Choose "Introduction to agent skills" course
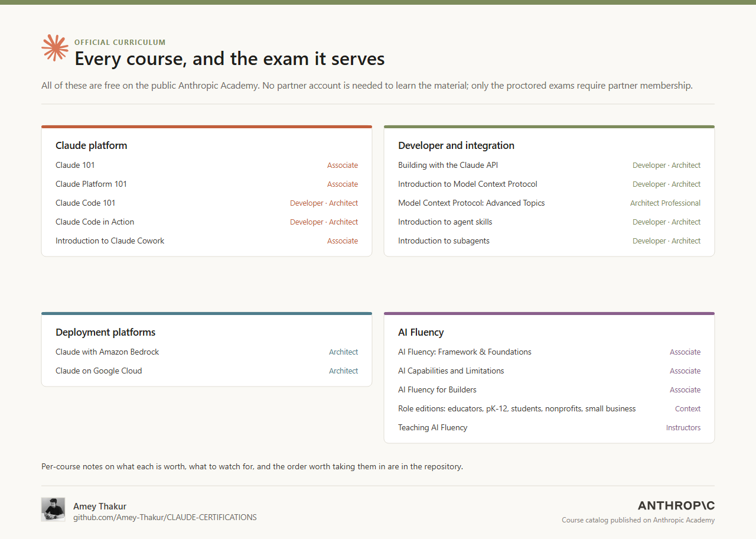This screenshot has height=539, width=756. click(445, 222)
